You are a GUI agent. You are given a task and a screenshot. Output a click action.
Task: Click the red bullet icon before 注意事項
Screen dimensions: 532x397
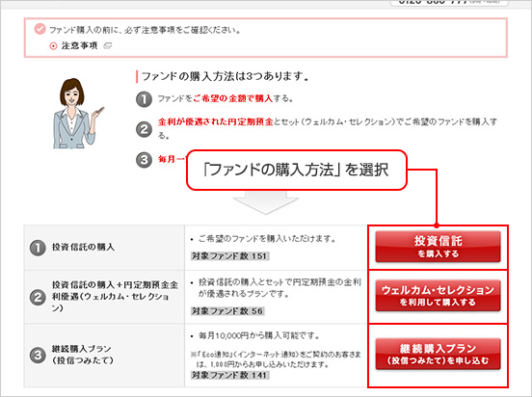(x=53, y=46)
